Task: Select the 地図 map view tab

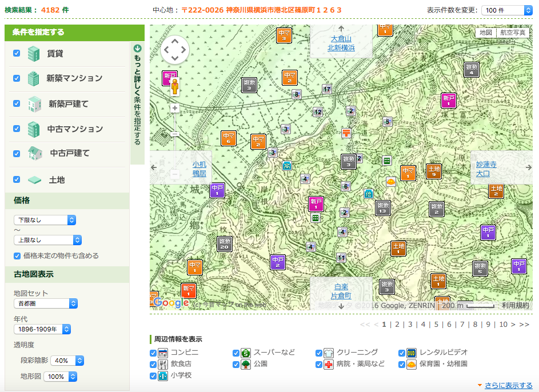Action: click(x=486, y=33)
